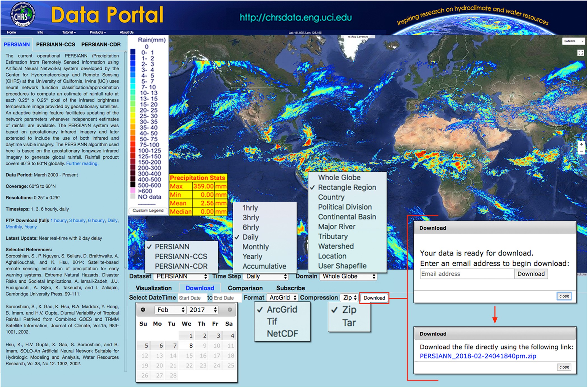
Task: Choose Tar in the compression list
Action: [349, 323]
